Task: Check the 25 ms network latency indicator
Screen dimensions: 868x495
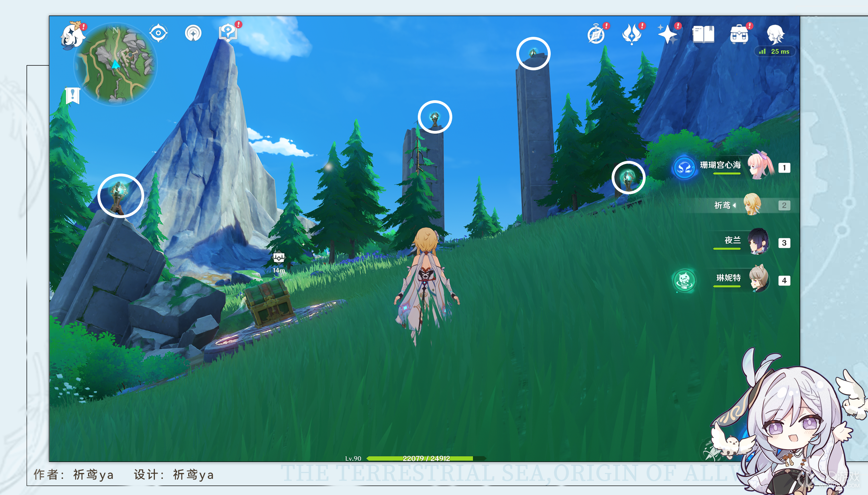Action: coord(775,52)
